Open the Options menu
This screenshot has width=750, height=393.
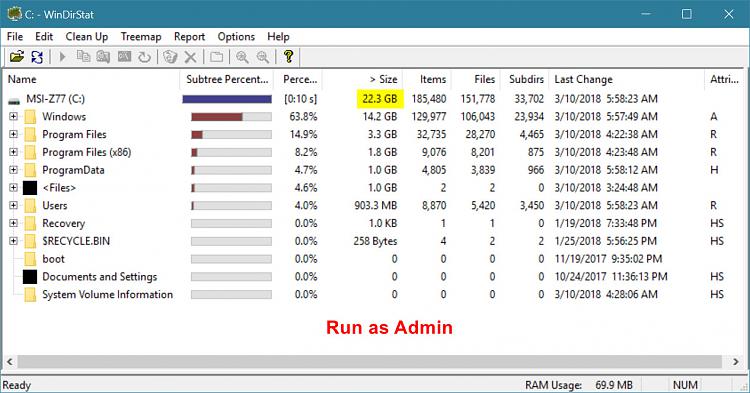(x=236, y=37)
